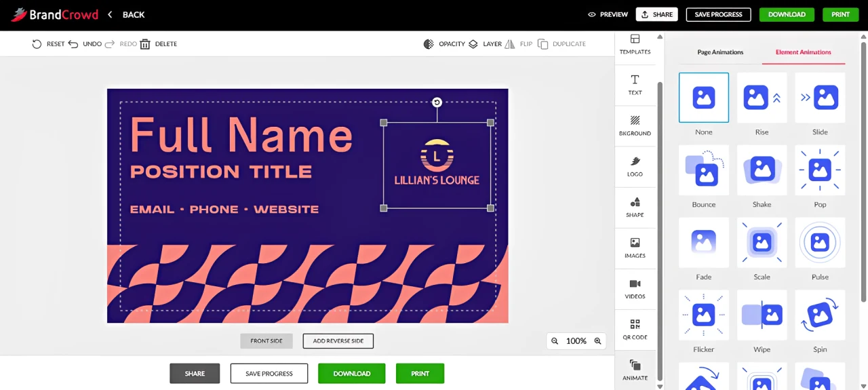Click SAVE PROGRESS in the top bar
868x390 pixels.
[x=718, y=14]
